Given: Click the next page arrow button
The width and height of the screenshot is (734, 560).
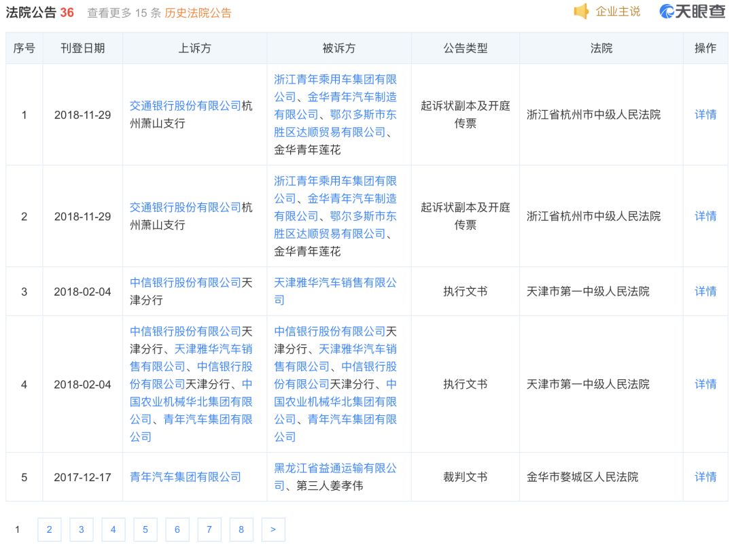Looking at the screenshot, I should point(273,529).
